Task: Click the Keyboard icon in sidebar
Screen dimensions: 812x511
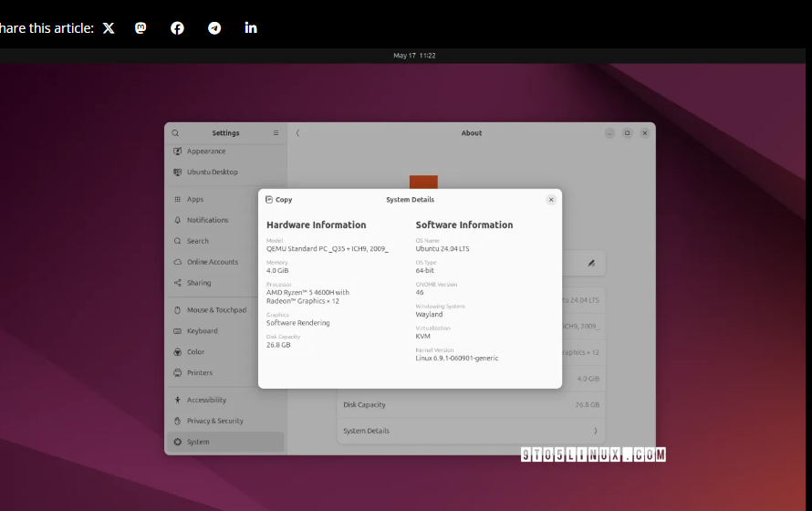Action: pyautogui.click(x=178, y=331)
